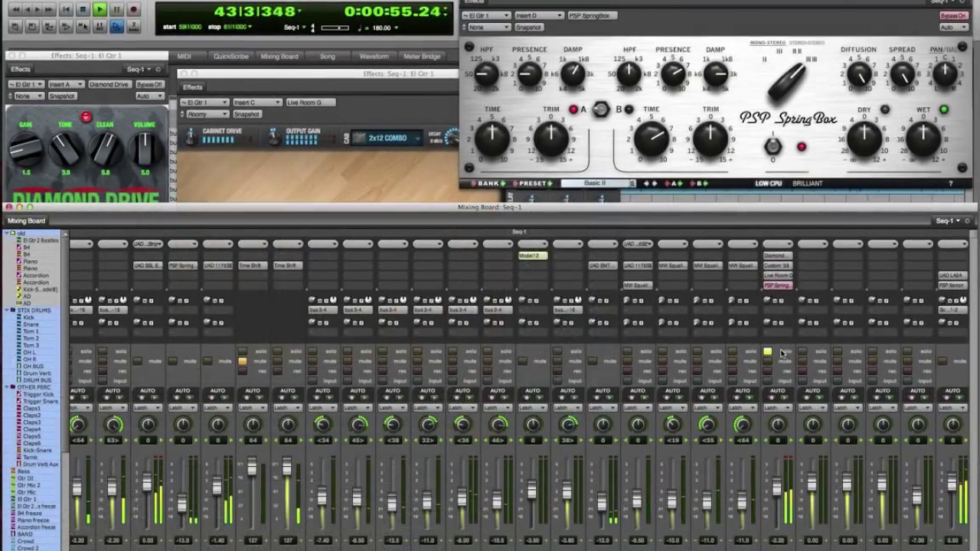
Task: Click the Output Gain knob in Live Room G
Action: point(273,138)
